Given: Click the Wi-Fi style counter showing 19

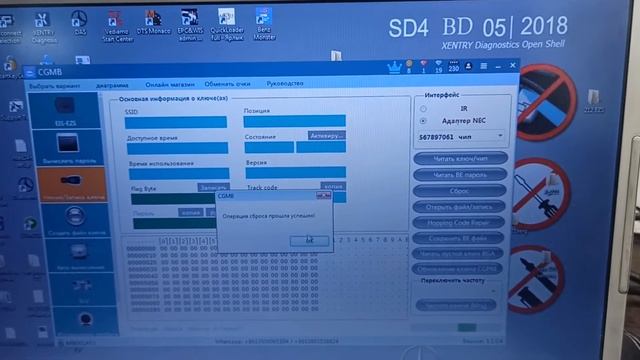Looking at the screenshot, I should (438, 67).
